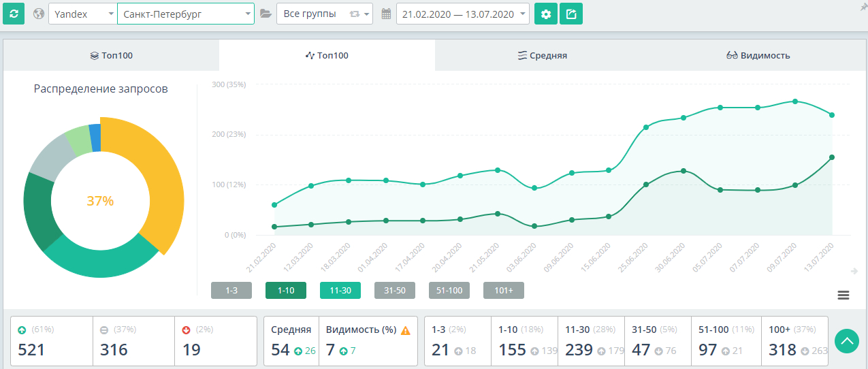Open the Yandex search engine dropdown
868x369 pixels.
(82, 14)
